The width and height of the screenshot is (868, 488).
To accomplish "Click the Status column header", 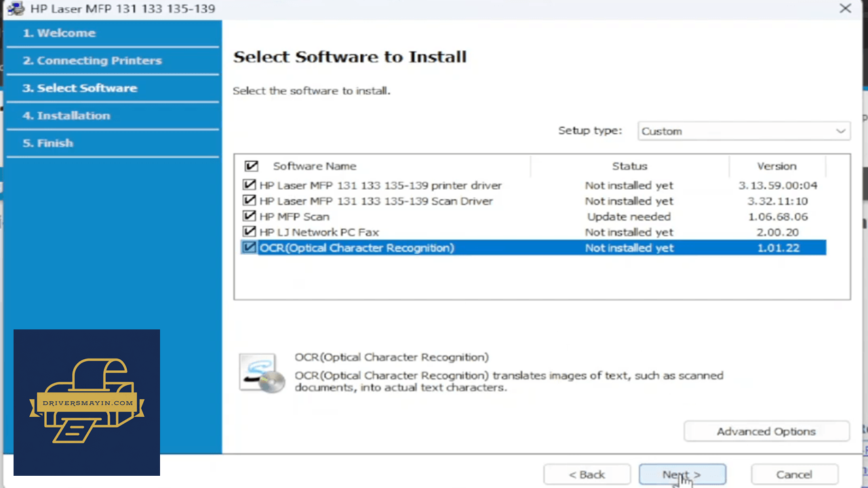I will point(629,166).
